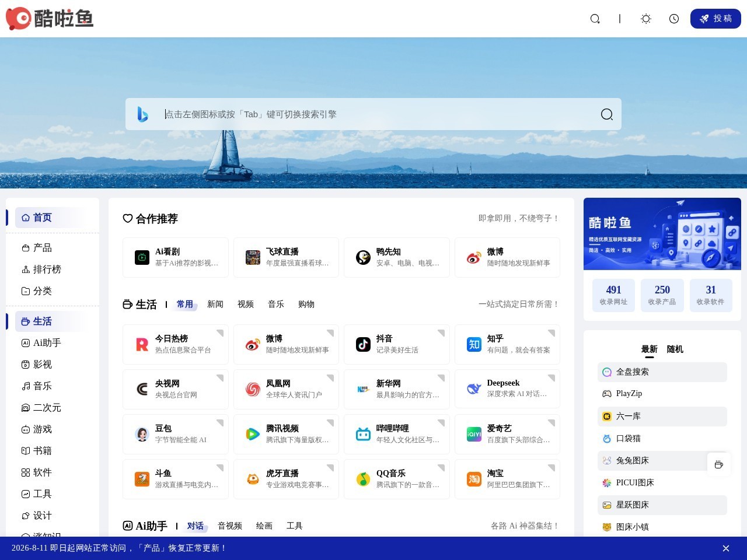This screenshot has width=747, height=560.
Task: Open the 飞球直播 card
Action: 286,257
